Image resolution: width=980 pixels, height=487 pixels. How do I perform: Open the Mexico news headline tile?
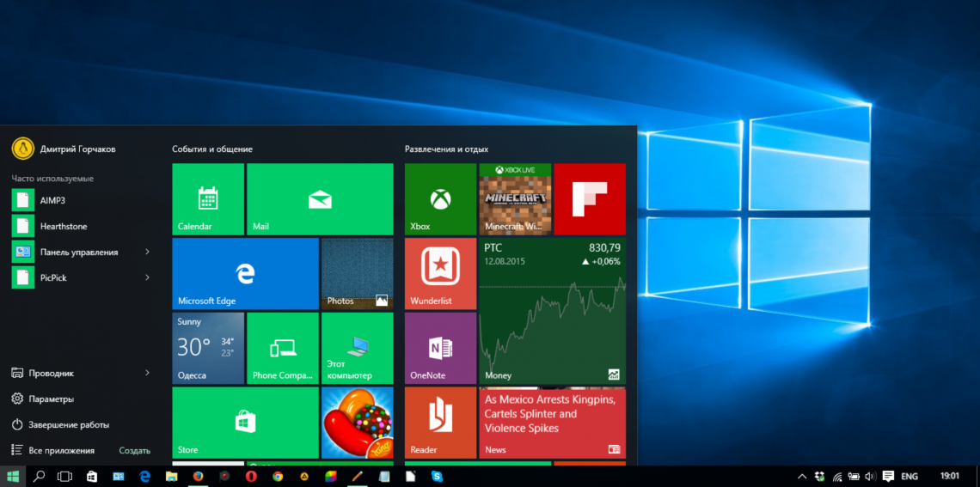point(552,422)
